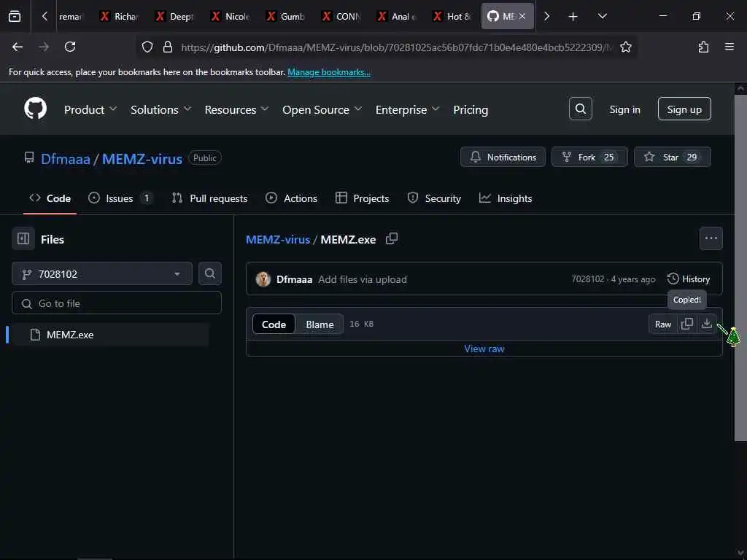Screen dimensions: 747x560
Task: Click the 7028102 commit hash text
Action: pos(587,279)
